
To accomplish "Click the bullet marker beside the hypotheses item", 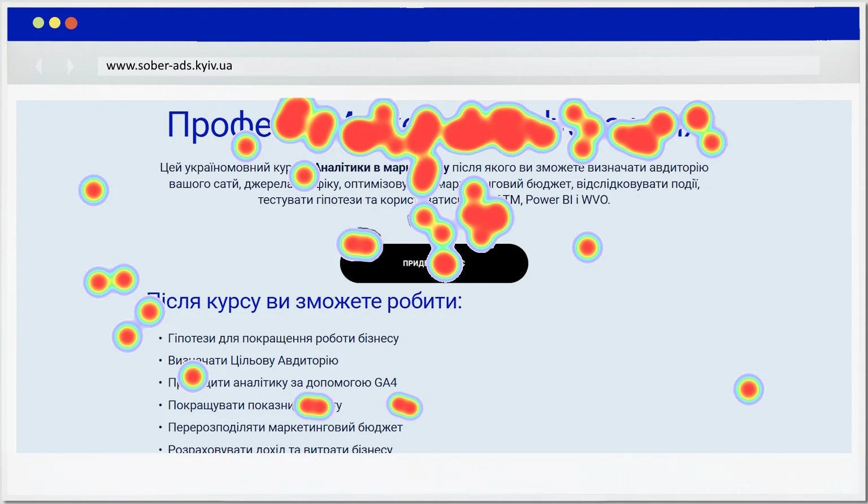I will 160,338.
